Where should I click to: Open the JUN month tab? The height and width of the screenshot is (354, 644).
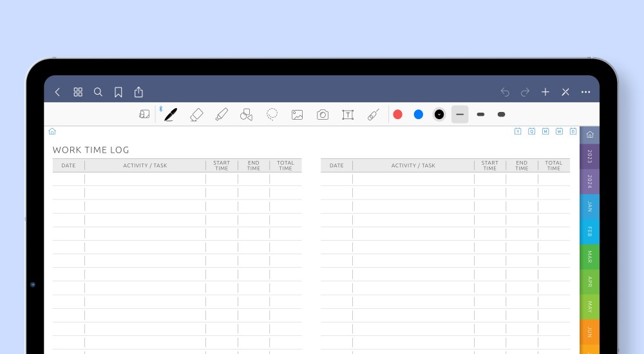590,332
